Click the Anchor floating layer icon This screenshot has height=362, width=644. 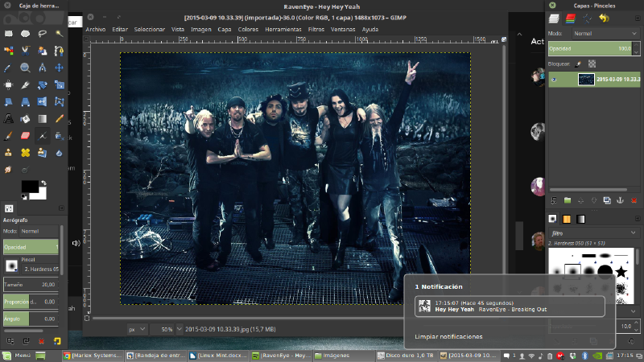point(620,200)
